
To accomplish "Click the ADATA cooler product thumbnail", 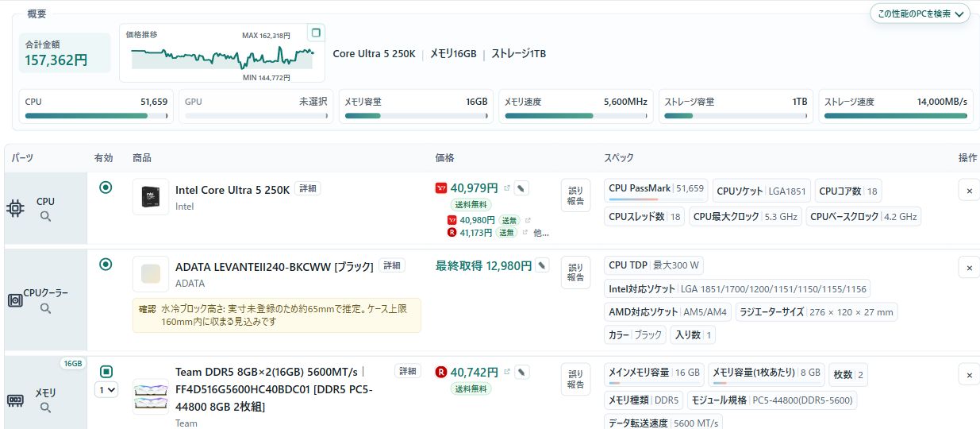I will (151, 274).
